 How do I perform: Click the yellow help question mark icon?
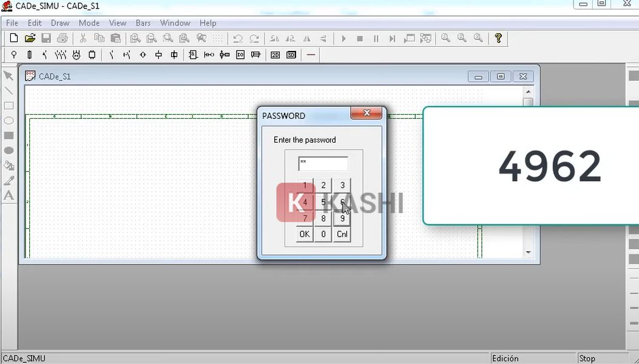[498, 38]
